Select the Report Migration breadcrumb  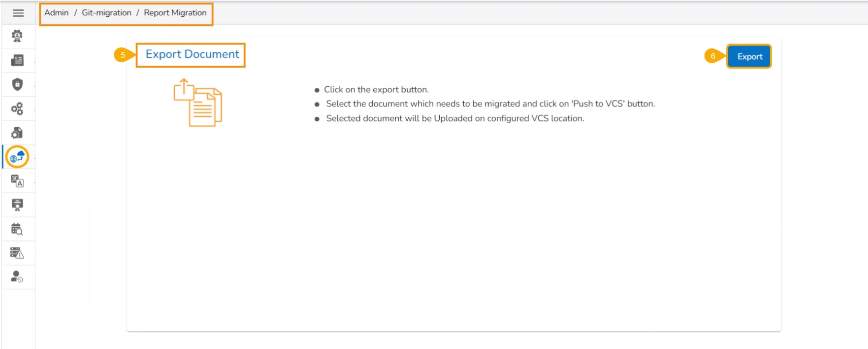175,13
